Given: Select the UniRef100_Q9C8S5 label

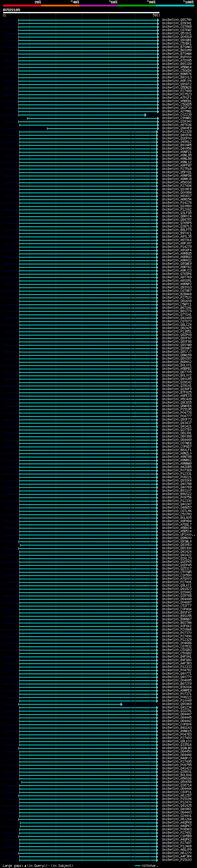Looking at the screenshot, I should [x=177, y=402].
